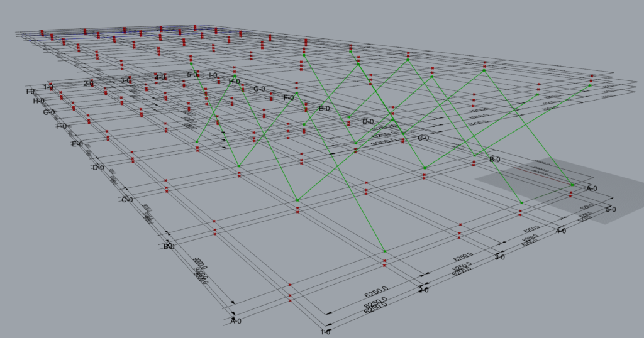Click the 1-0 label at the front grid corner
644x338 pixels.
[x=325, y=332]
